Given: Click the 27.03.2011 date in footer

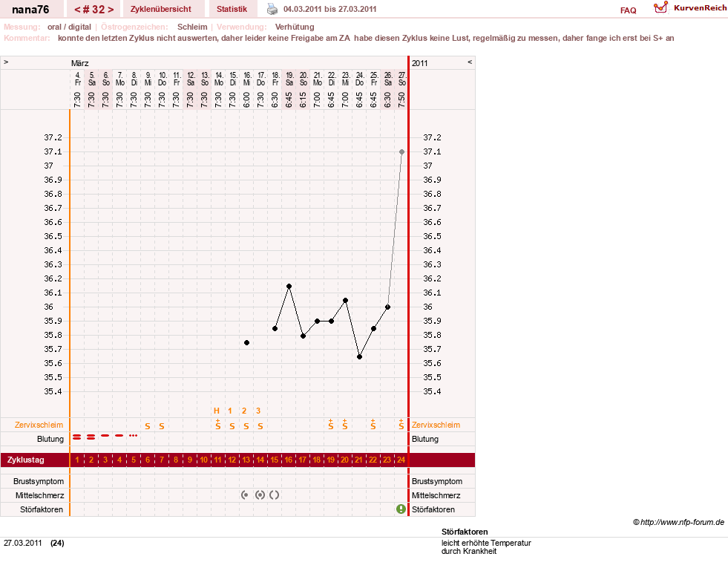Looking at the screenshot, I should (23, 543).
